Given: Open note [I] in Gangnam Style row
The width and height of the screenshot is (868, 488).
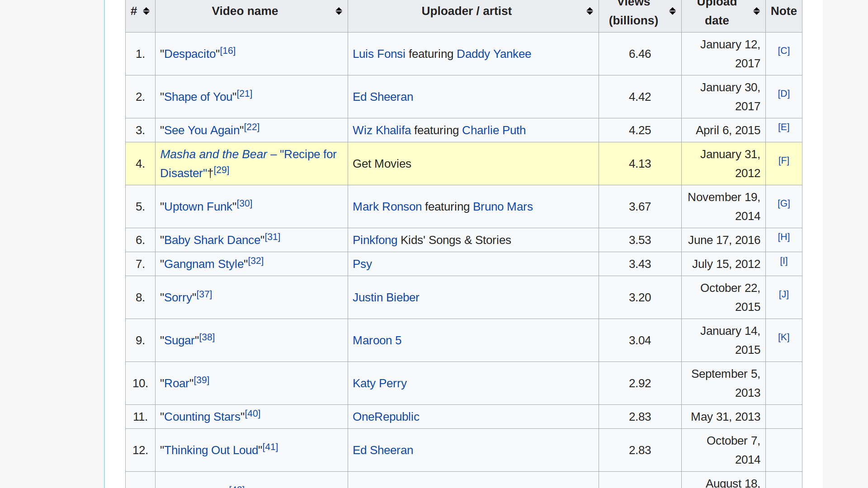Looking at the screenshot, I should [784, 261].
